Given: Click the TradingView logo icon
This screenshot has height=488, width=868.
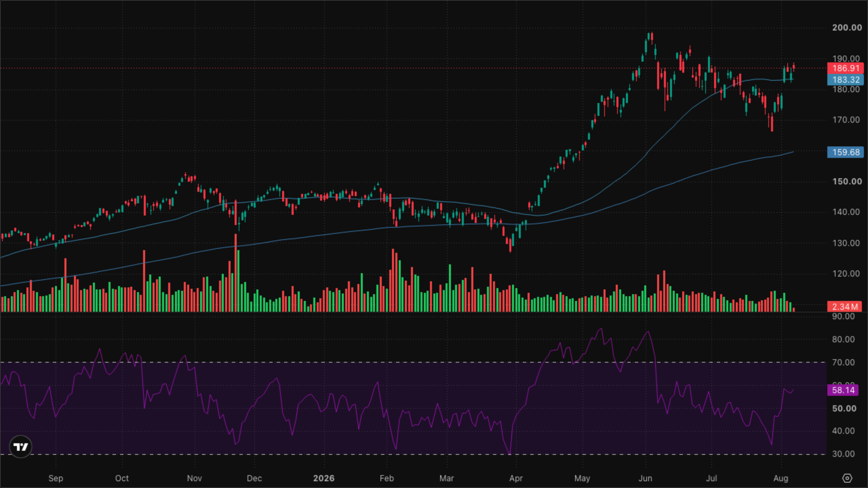Looking at the screenshot, I should click(21, 447).
